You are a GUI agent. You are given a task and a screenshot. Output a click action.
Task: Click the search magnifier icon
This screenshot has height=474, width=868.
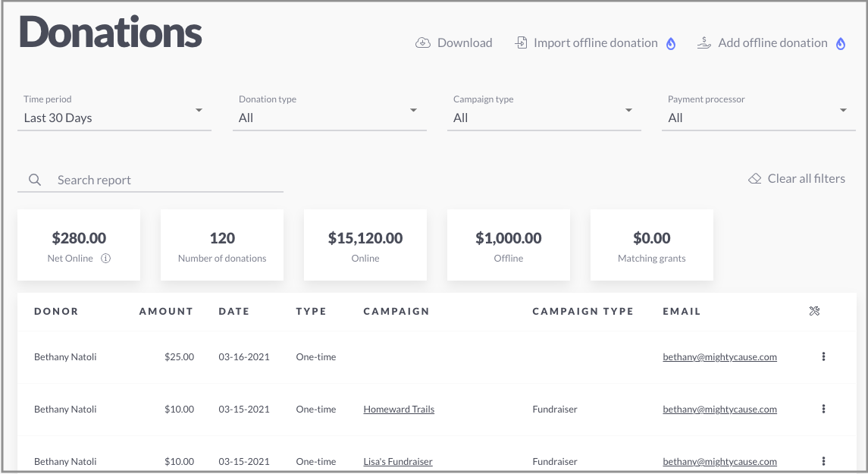(35, 180)
